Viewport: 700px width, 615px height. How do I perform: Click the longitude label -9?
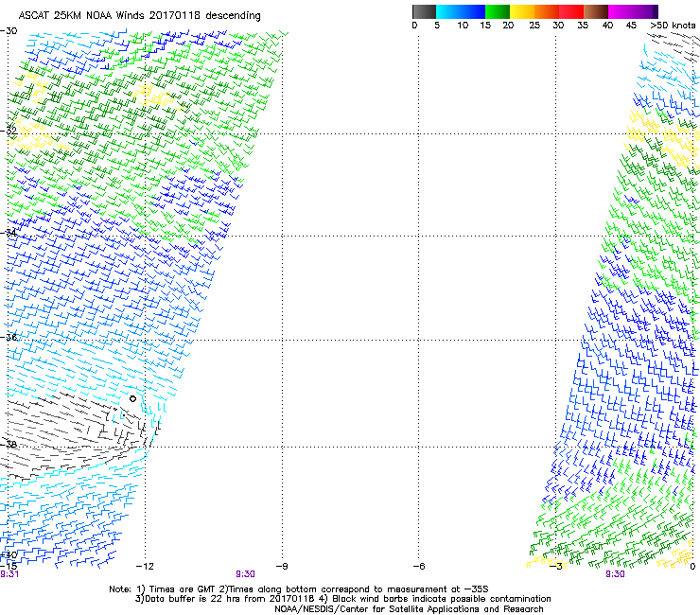[282, 567]
